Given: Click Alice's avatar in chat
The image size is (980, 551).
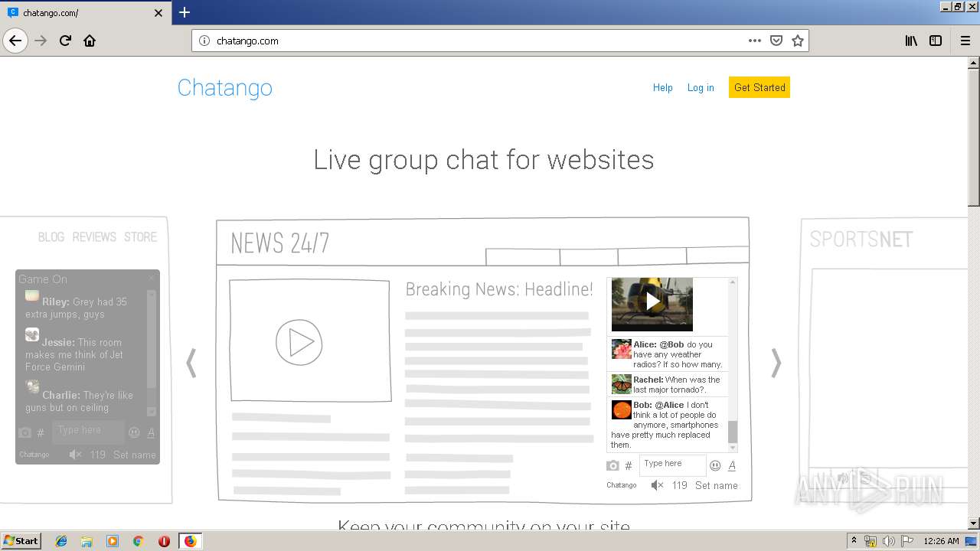Looking at the screenshot, I should pos(621,349).
